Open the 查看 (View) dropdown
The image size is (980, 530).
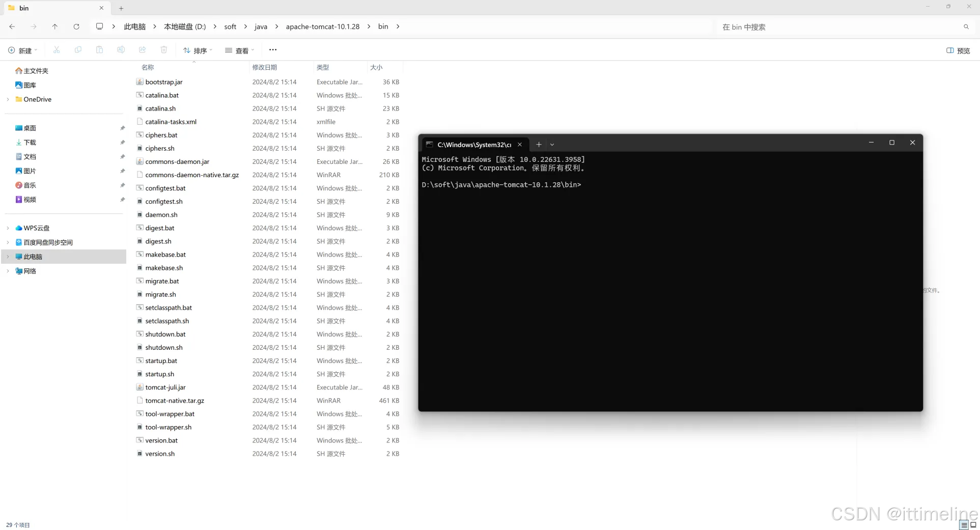point(239,50)
